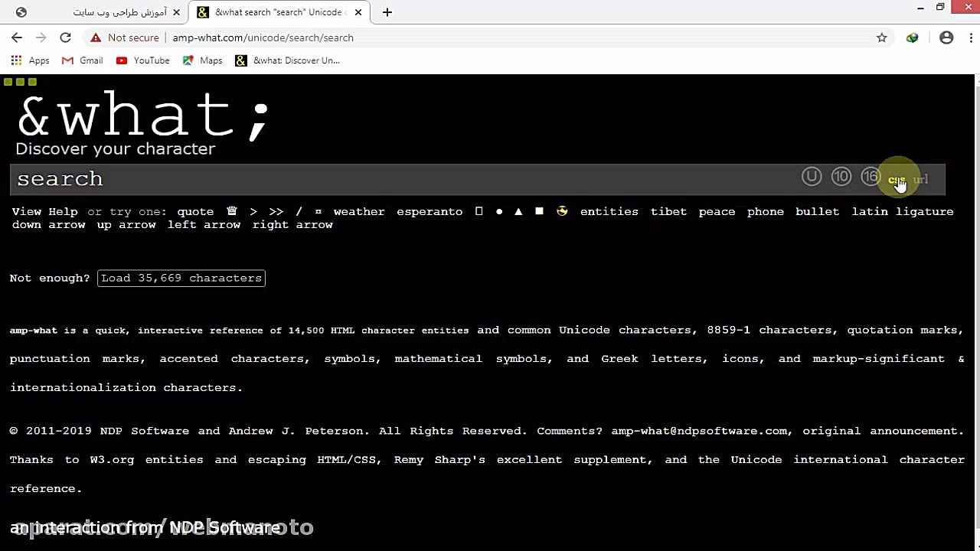This screenshot has height=551, width=980.
Task: Try the white square symbol search
Action: [x=539, y=211]
